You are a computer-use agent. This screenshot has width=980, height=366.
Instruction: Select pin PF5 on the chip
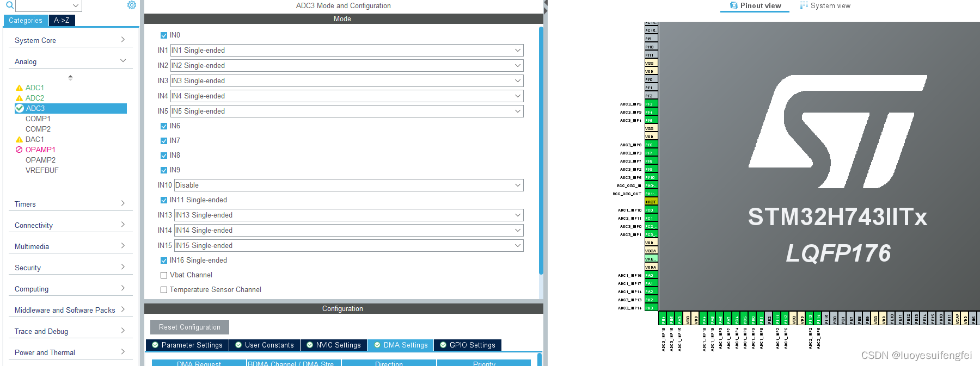click(651, 120)
